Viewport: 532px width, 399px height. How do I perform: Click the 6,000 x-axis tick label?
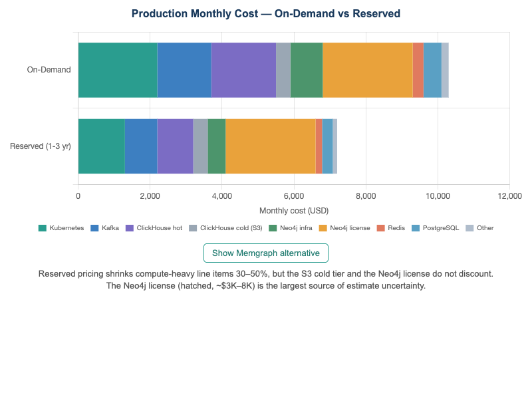[x=294, y=196]
